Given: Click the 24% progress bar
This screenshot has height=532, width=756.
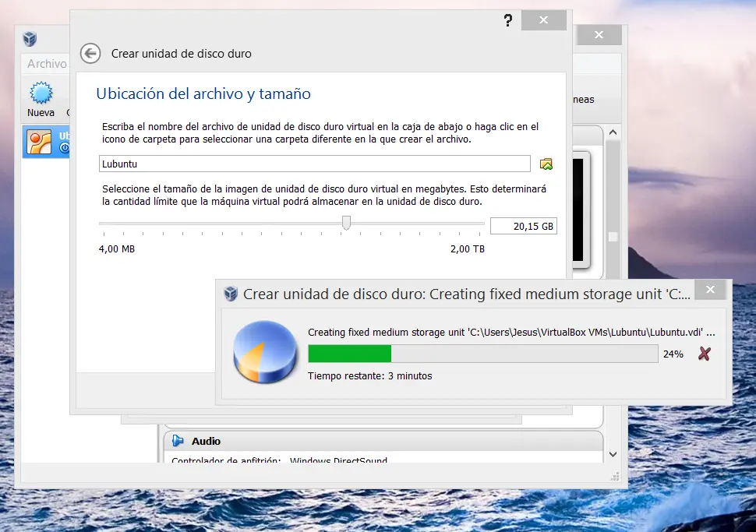Looking at the screenshot, I should (x=483, y=353).
